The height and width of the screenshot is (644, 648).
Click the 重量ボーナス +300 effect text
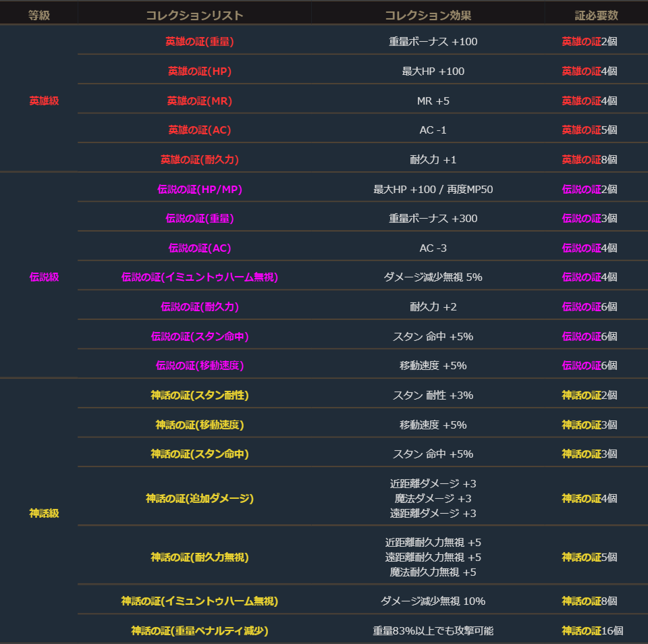click(x=433, y=219)
